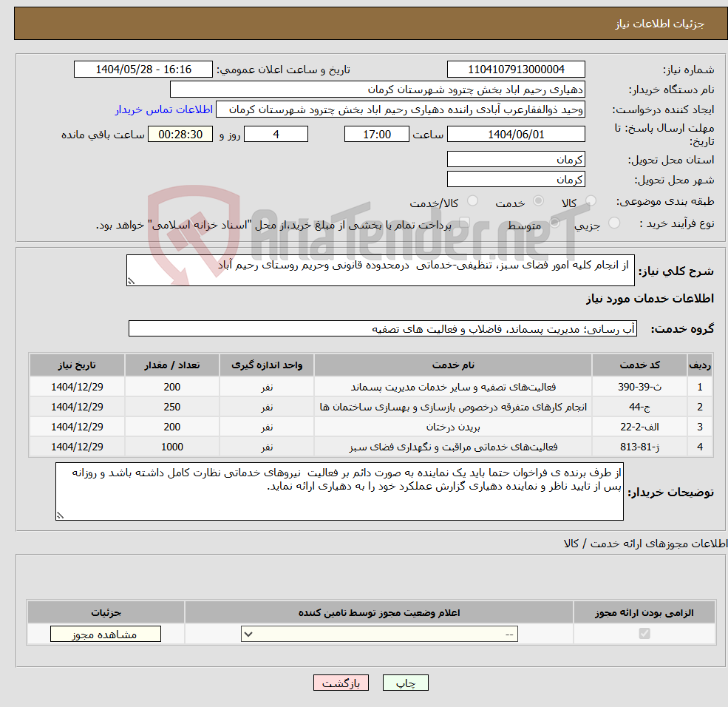The height and width of the screenshot is (707, 728).
Task: Click the واحد اندازه گیری column header
Action: click(x=267, y=365)
